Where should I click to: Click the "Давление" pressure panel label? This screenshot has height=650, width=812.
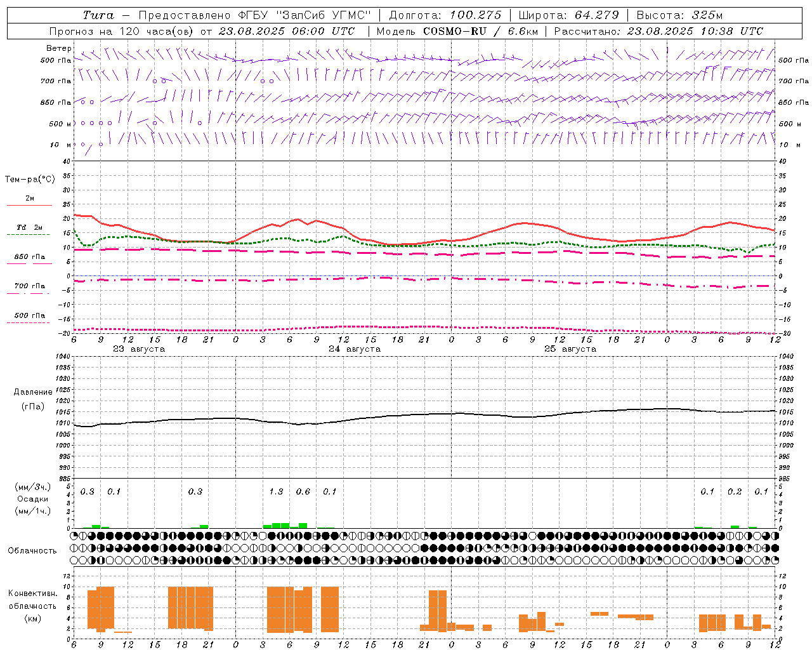coord(33,392)
